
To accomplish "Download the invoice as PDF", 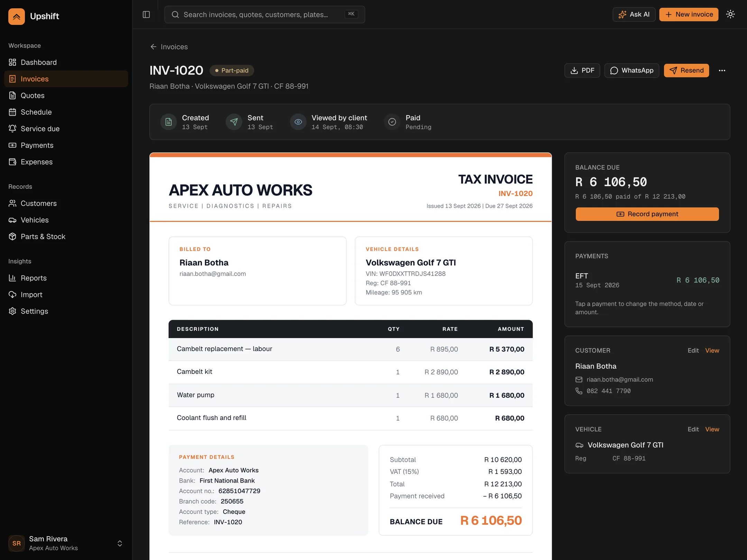I will 582,71.
